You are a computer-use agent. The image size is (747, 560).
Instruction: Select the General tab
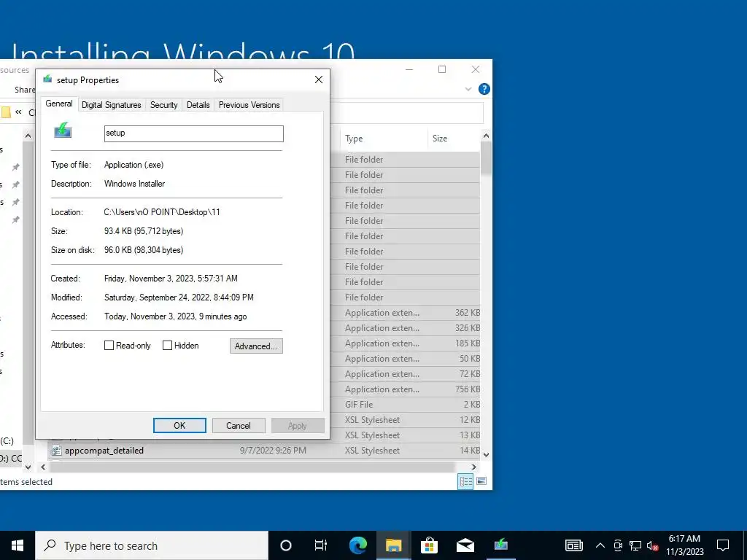click(59, 104)
